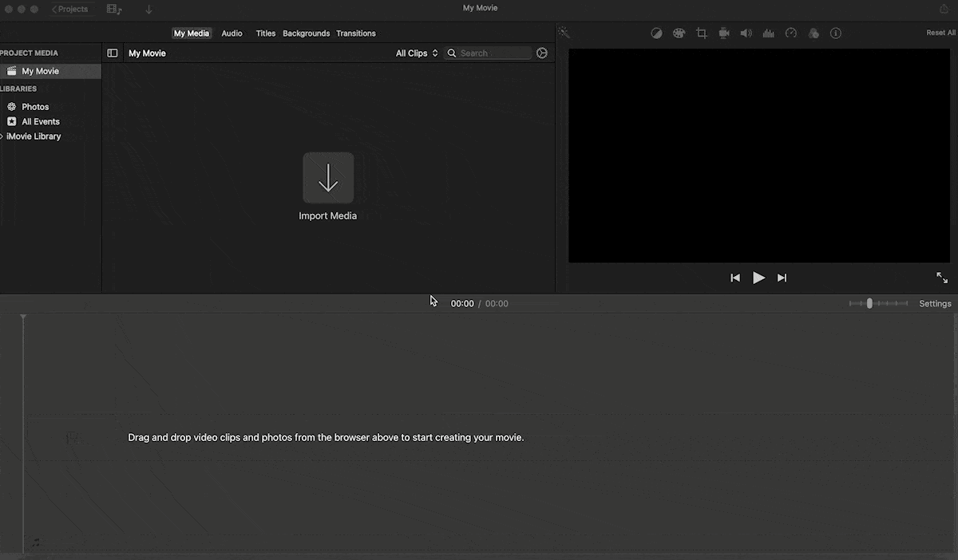Open timeline Settings popover
The width and height of the screenshot is (958, 560).
click(x=935, y=304)
